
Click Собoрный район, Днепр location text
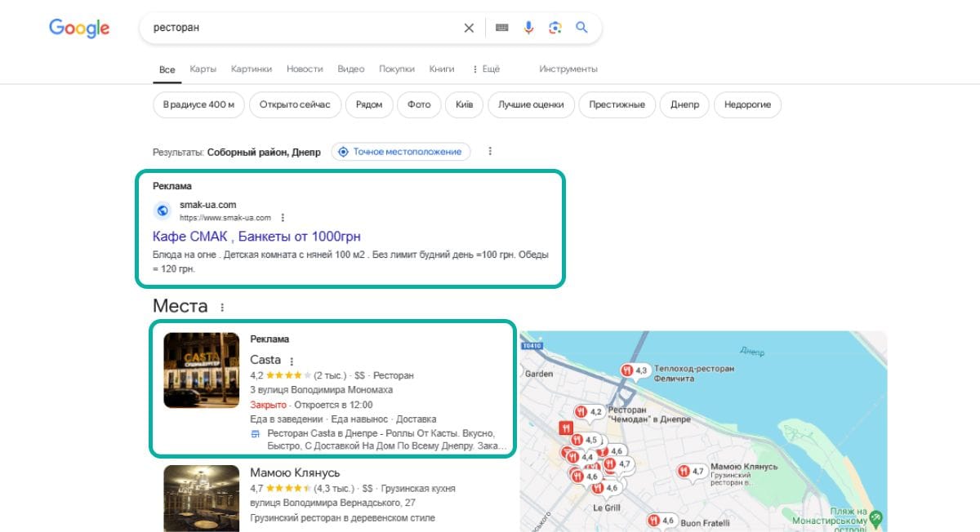[x=265, y=152]
